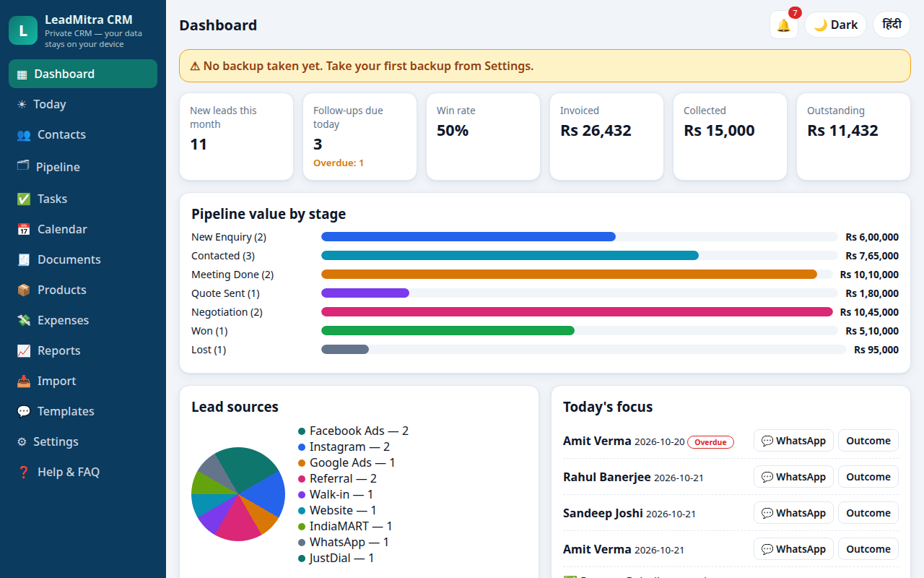
Task: Click the red Overdue badge
Action: point(710,442)
